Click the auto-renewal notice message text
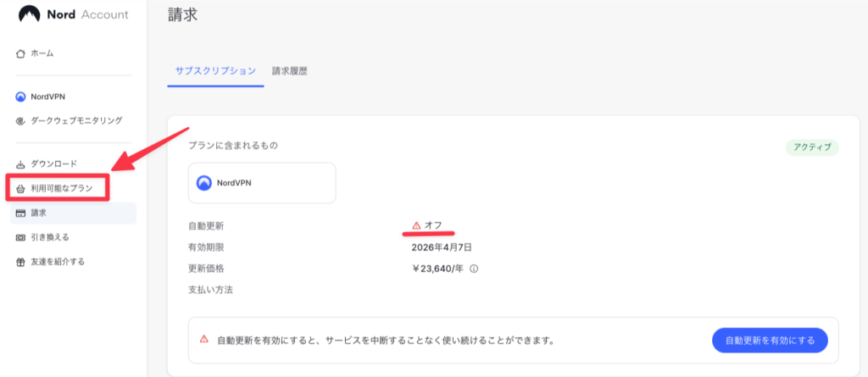868x377 pixels. (386, 340)
